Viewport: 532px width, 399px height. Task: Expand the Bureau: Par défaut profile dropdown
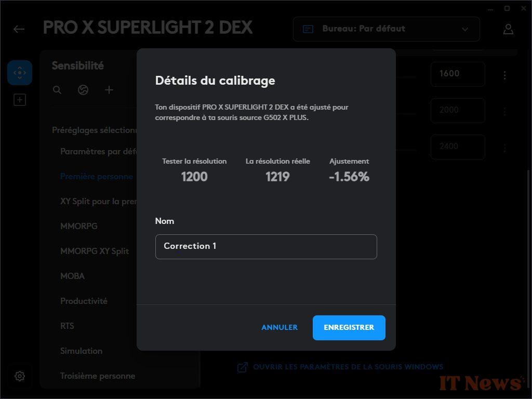tap(387, 29)
